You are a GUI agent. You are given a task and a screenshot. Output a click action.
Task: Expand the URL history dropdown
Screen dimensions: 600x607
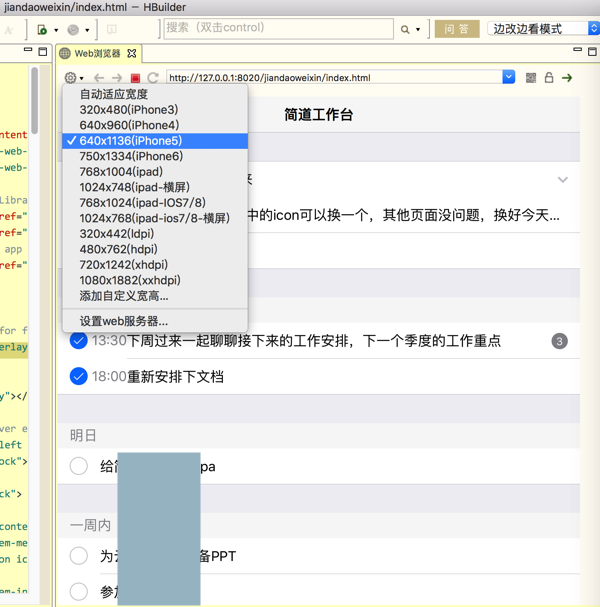509,77
